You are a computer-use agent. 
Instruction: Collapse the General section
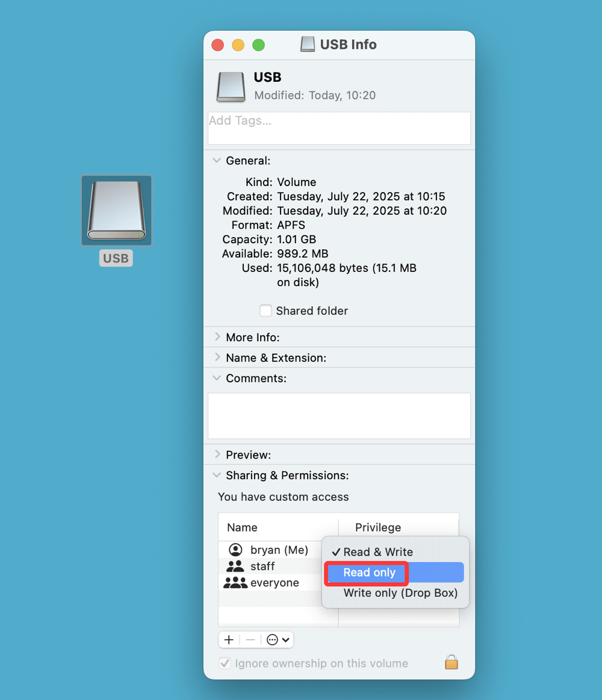(217, 160)
